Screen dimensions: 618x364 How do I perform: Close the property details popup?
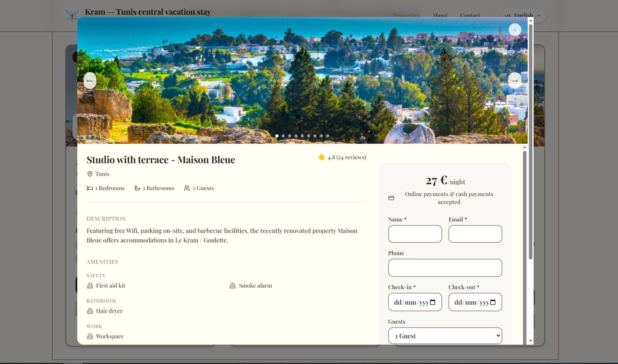(x=515, y=30)
